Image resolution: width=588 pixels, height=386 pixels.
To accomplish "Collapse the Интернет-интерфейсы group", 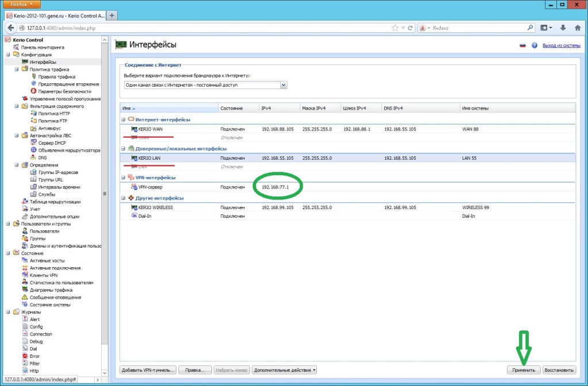I will coord(123,119).
